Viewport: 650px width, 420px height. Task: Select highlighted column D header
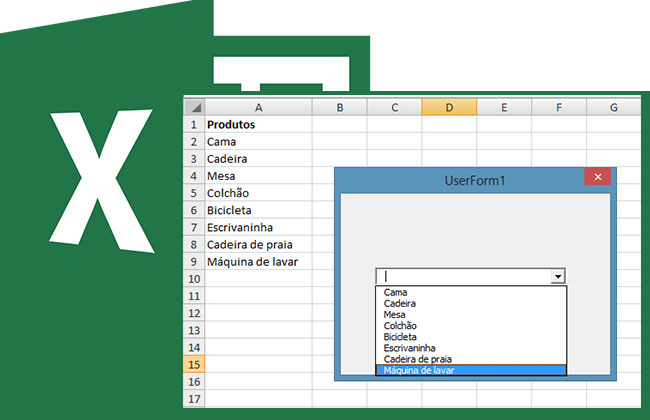click(449, 107)
